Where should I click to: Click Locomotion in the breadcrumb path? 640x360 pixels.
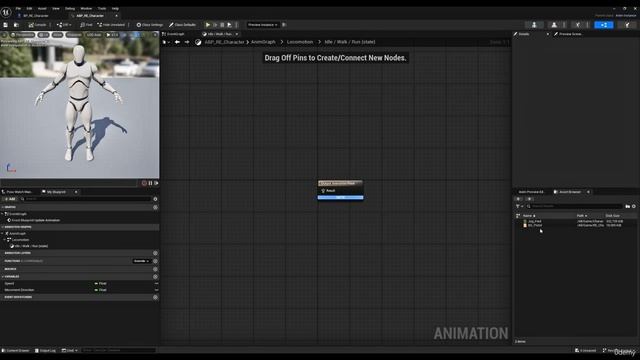[300, 42]
